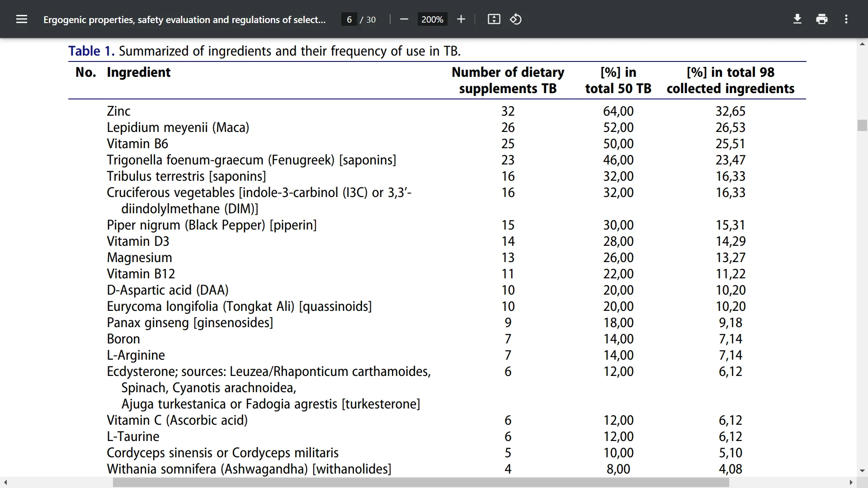Click the document title text
868x488 pixels.
click(x=184, y=19)
